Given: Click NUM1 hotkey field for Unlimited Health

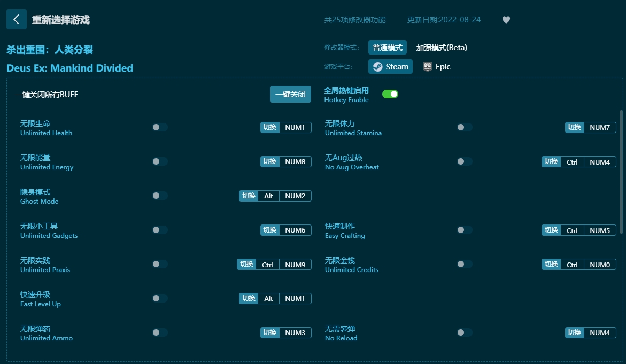Looking at the screenshot, I should pos(295,127).
